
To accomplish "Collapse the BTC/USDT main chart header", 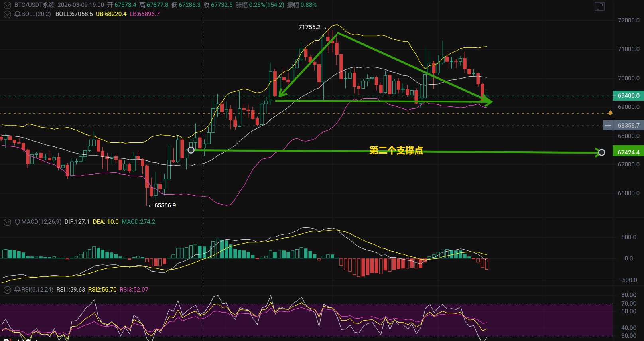I will [x=7, y=5].
